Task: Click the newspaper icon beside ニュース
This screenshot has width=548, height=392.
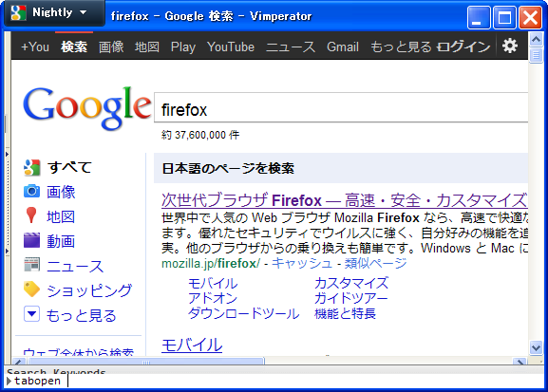Action: pos(31,265)
